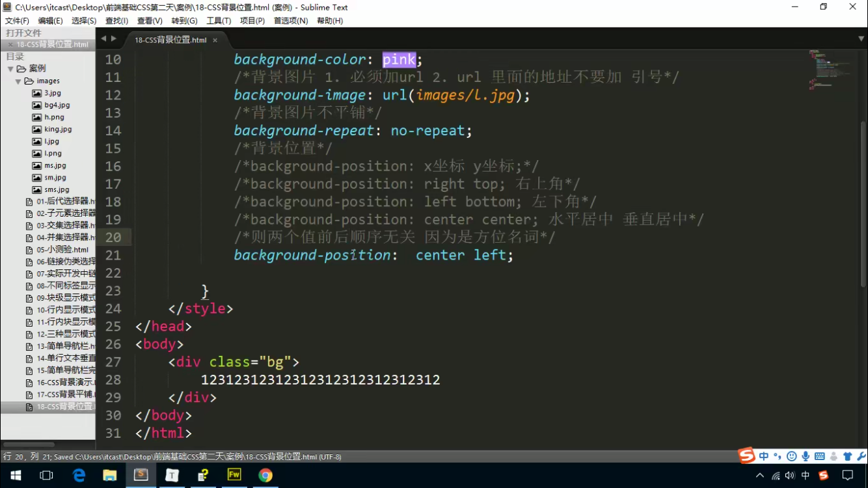Select the 18-CSS背景位置.html editor tab
The width and height of the screenshot is (868, 488).
[x=170, y=40]
